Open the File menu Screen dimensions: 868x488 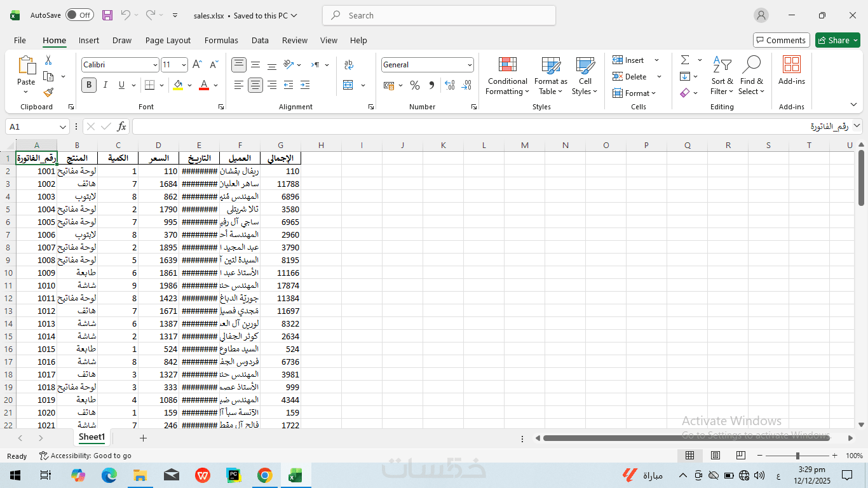pyautogui.click(x=20, y=40)
